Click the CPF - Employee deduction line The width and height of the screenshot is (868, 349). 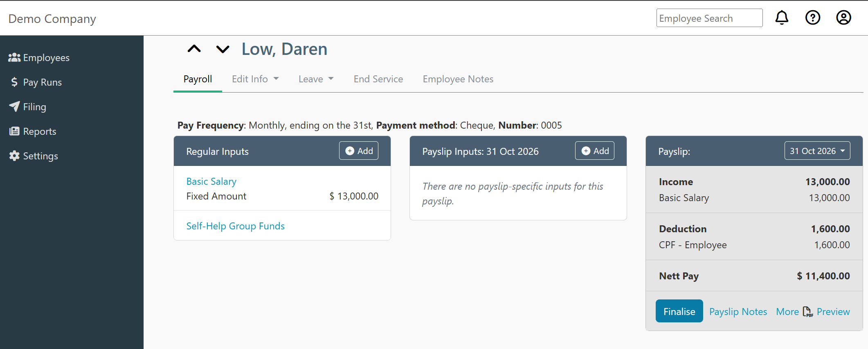click(x=754, y=245)
